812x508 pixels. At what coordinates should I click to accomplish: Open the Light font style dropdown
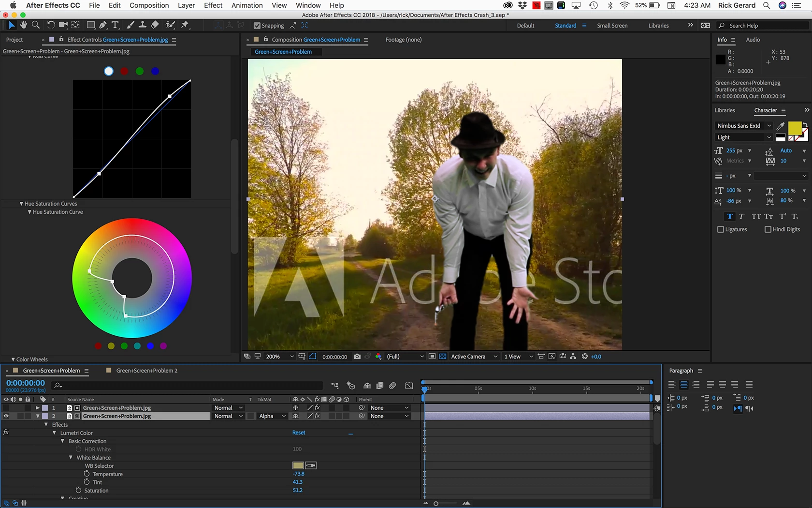click(x=743, y=137)
